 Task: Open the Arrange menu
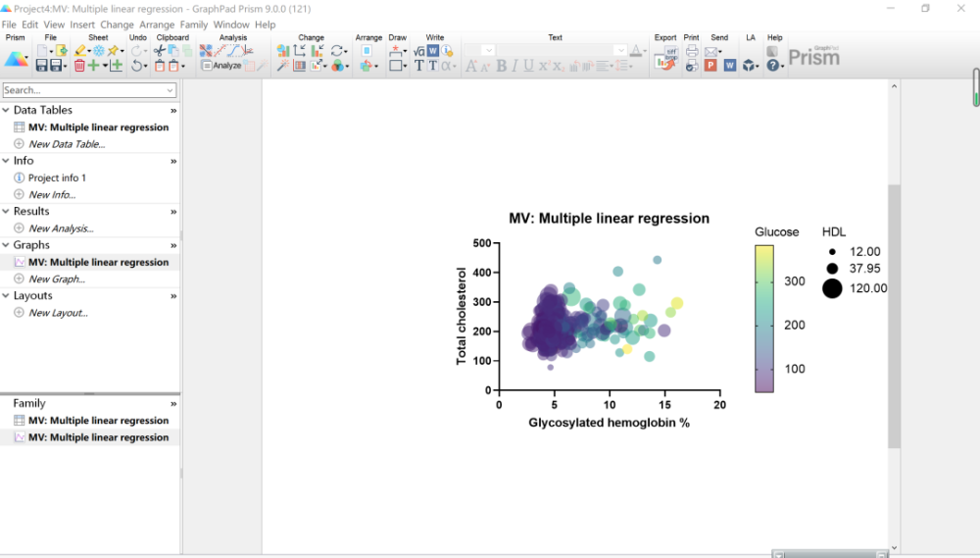tap(157, 25)
